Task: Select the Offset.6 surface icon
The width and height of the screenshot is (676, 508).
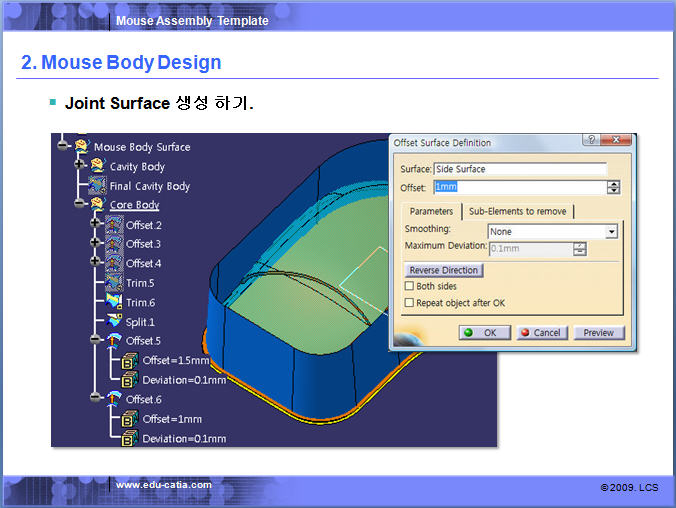Action: click(113, 400)
